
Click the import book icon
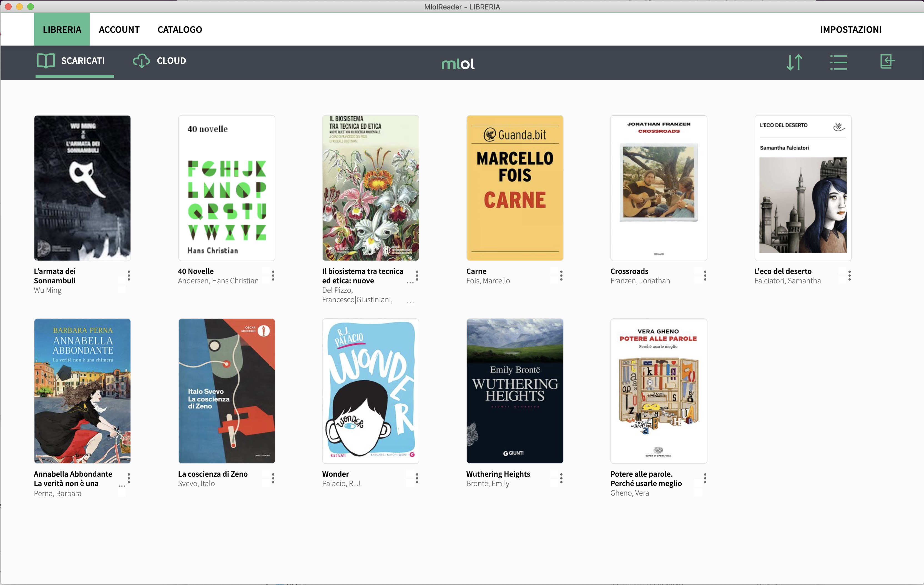[x=887, y=61]
